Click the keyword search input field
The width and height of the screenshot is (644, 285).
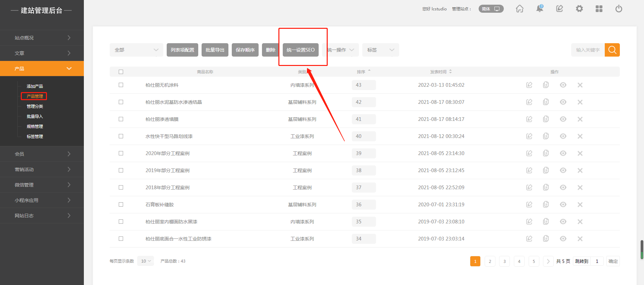pyautogui.click(x=588, y=50)
